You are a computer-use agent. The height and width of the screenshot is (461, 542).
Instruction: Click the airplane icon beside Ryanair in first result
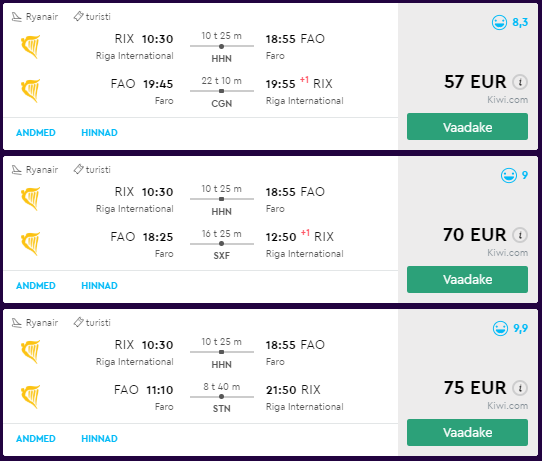pos(17,17)
